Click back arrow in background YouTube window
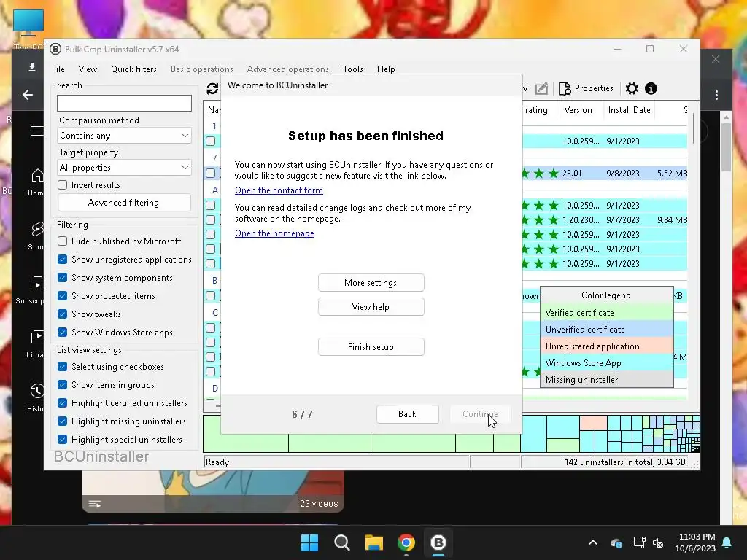The width and height of the screenshot is (747, 560). (x=28, y=95)
